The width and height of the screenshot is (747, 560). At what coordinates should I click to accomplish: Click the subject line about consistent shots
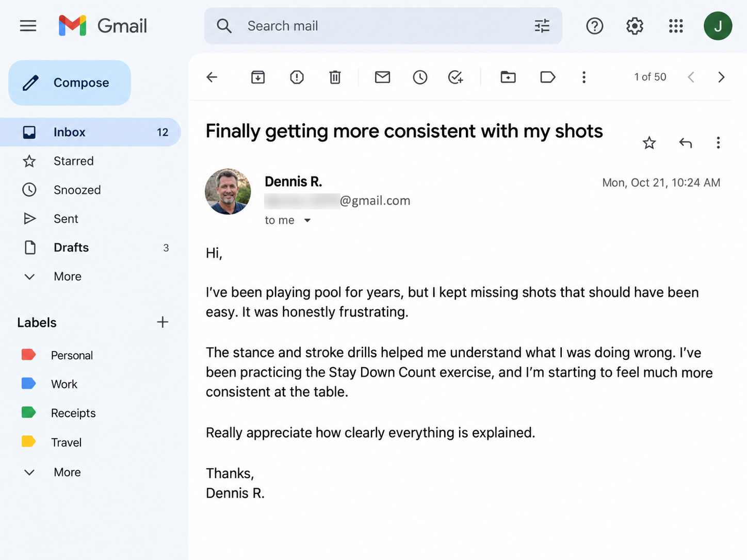[404, 131]
